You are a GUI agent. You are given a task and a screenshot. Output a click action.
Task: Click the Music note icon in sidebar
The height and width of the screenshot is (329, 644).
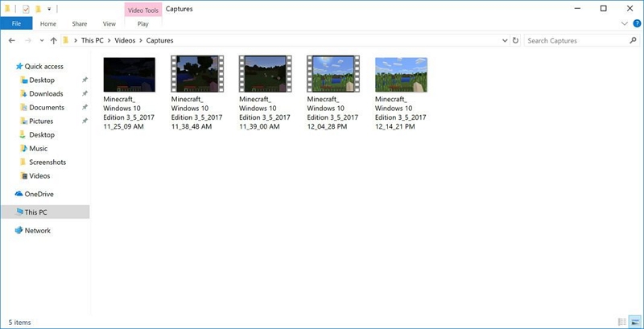click(x=24, y=149)
